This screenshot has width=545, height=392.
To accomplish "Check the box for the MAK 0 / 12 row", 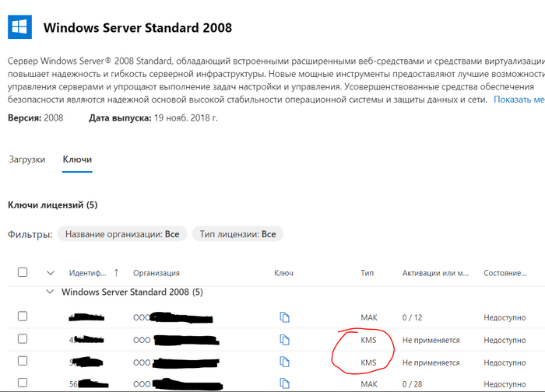I will pyautogui.click(x=23, y=317).
